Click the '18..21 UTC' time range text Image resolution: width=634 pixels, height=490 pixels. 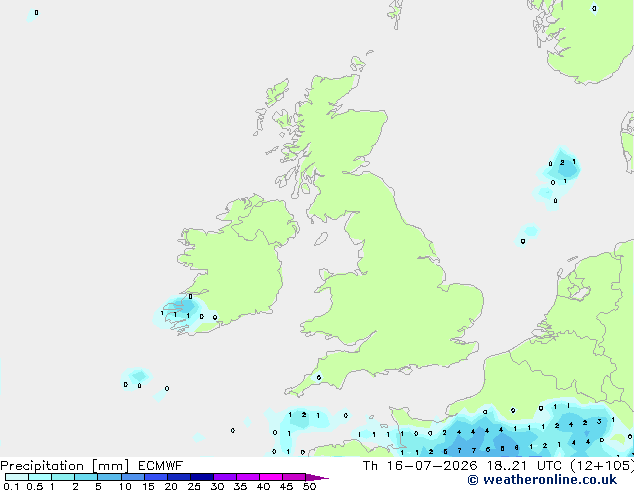pyautogui.click(x=524, y=466)
